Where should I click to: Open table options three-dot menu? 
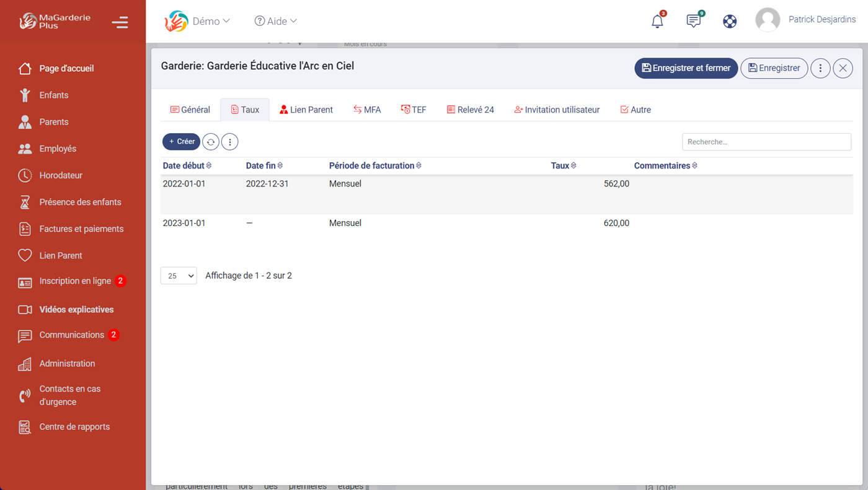point(230,142)
